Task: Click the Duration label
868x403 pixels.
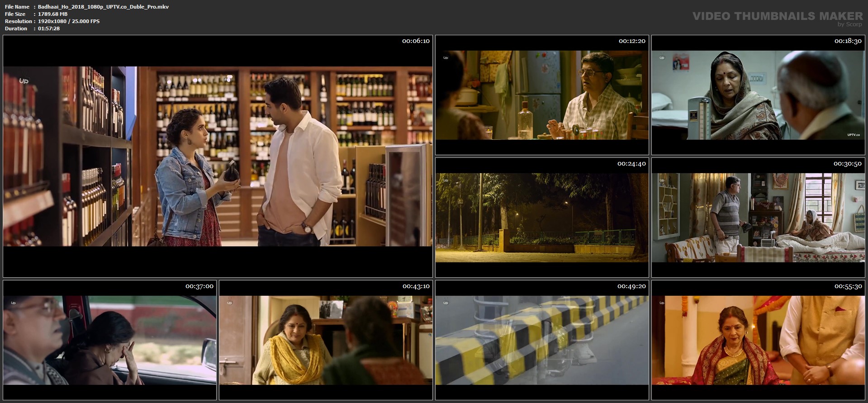Action: [16, 28]
